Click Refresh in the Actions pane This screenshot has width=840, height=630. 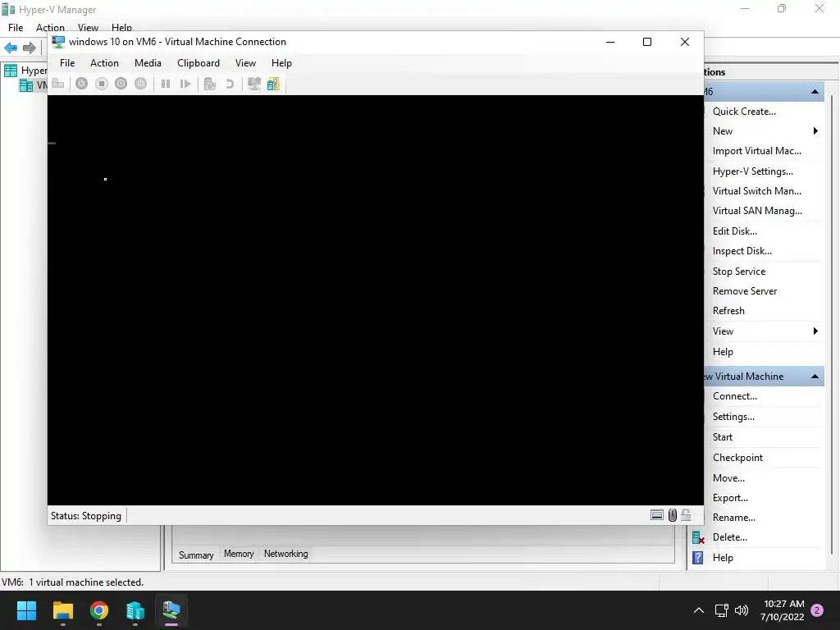728,311
